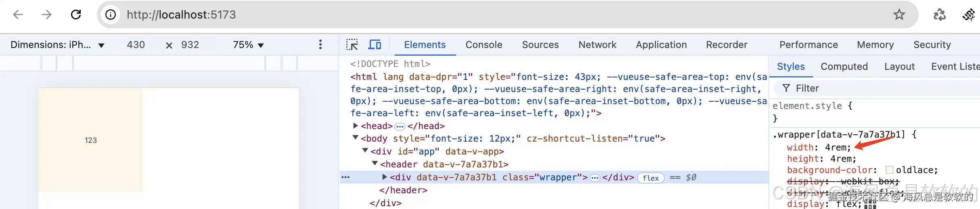Click the filter funnel icon in Styles
980x209 pixels.
pyautogui.click(x=786, y=88)
